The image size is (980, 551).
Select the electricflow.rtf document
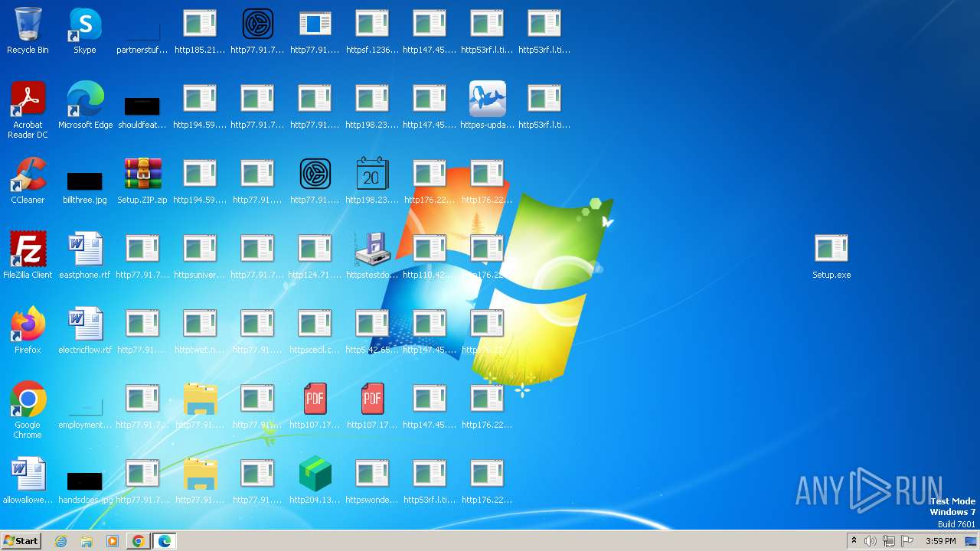(x=85, y=331)
